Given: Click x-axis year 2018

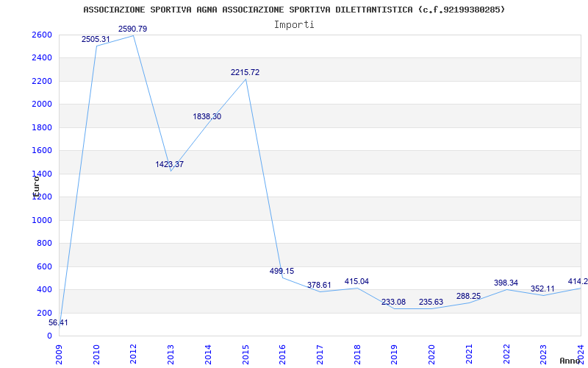Looking at the screenshot, I should click(x=357, y=354).
